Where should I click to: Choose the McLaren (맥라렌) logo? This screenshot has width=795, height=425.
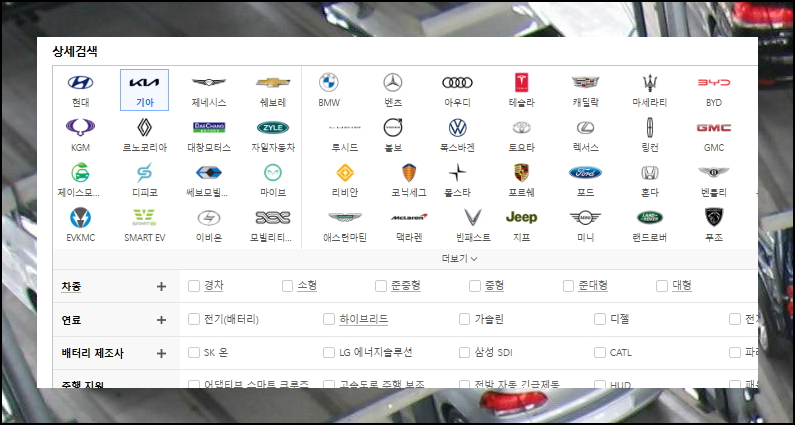409,218
